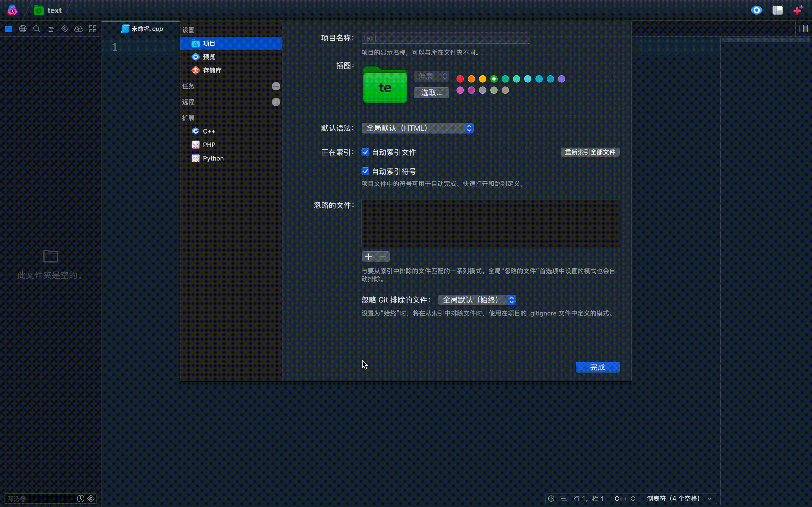
Task: Uncheck 自动索引文件 checkbox
Action: point(365,152)
